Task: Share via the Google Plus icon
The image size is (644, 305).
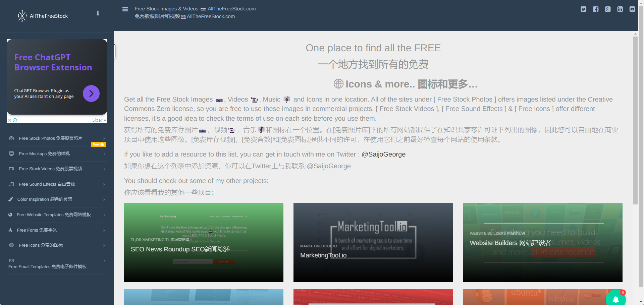Action: 608,9
